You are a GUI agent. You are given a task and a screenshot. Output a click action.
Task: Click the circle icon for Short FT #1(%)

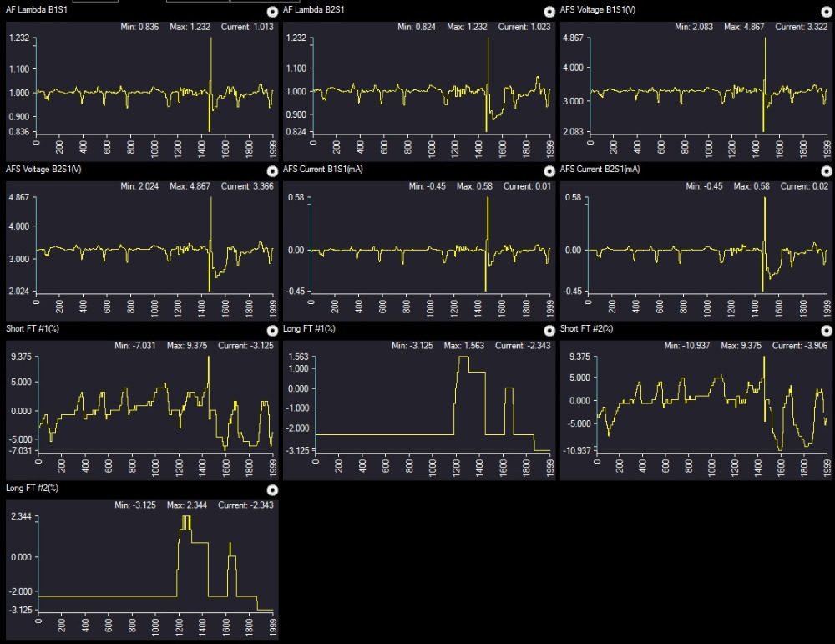tap(271, 331)
